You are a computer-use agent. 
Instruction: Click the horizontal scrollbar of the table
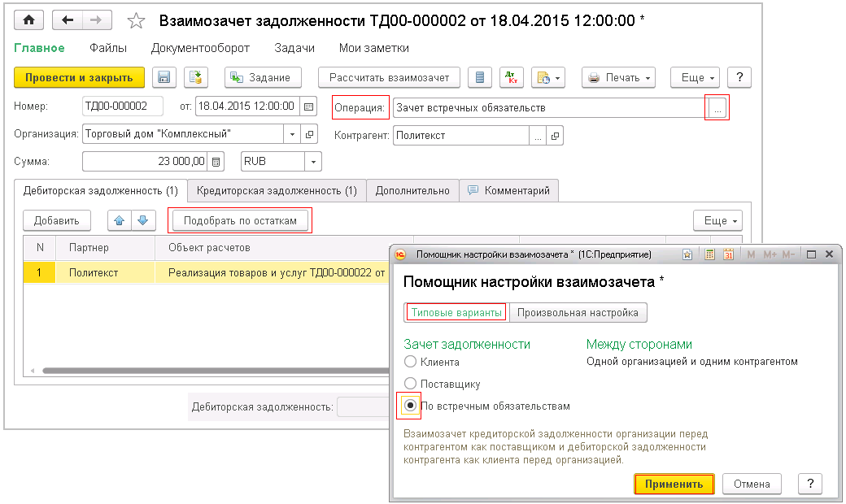click(216, 371)
